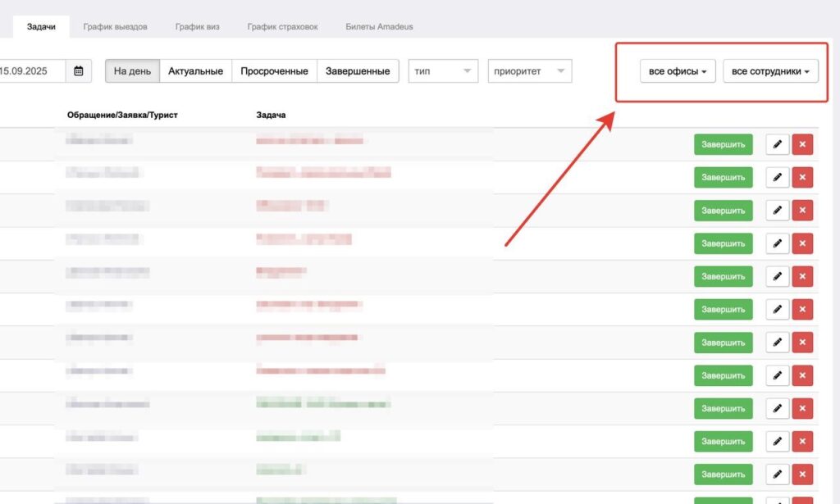Image resolution: width=840 pixels, height=504 pixels.
Task: Expand the «тип» dropdown
Action: pyautogui.click(x=444, y=71)
